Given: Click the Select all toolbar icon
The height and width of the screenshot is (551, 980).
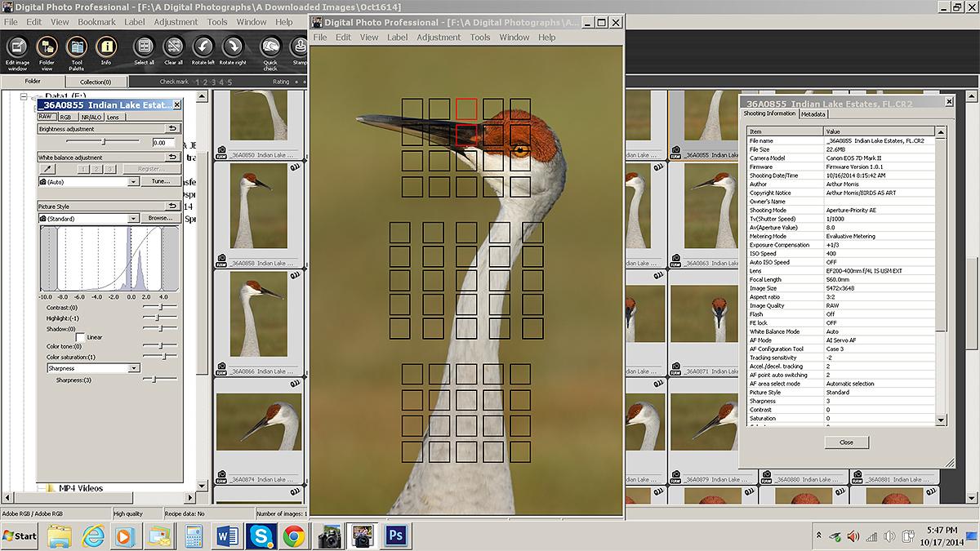Looking at the screenshot, I should pos(144,51).
